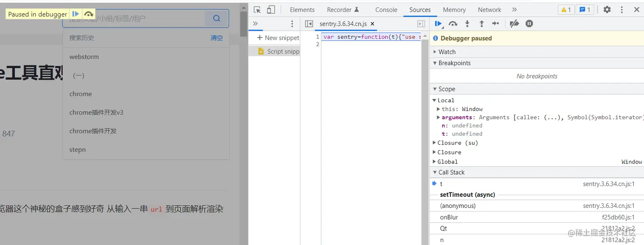Image resolution: width=644 pixels, height=245 pixels.
Task: Switch to the Console tab
Action: point(386,9)
